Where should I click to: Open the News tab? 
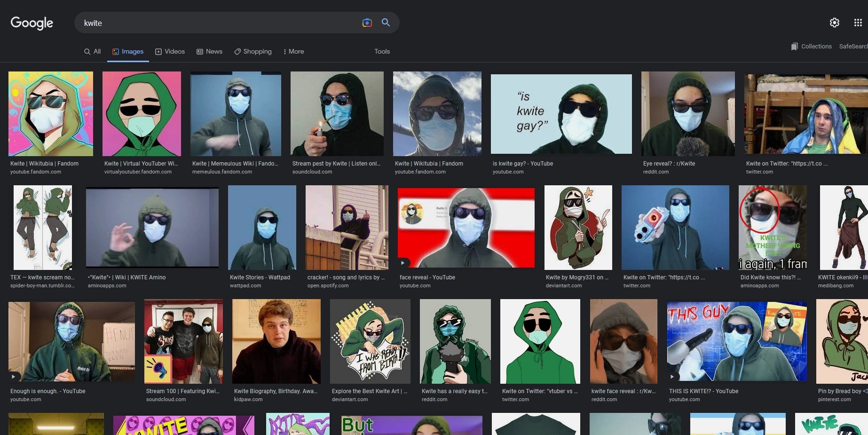pos(209,51)
